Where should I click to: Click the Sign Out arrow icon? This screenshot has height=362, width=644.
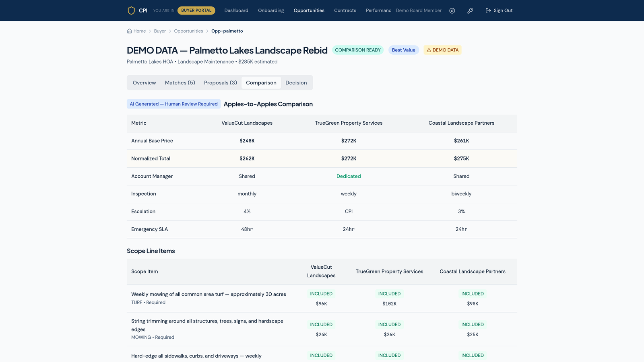[488, 11]
